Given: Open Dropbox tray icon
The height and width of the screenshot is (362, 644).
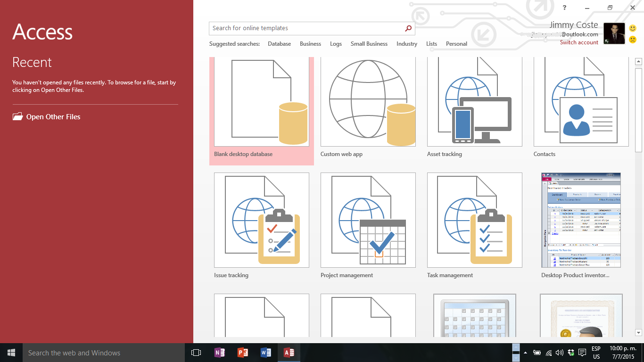Looking at the screenshot, I should (x=571, y=353).
